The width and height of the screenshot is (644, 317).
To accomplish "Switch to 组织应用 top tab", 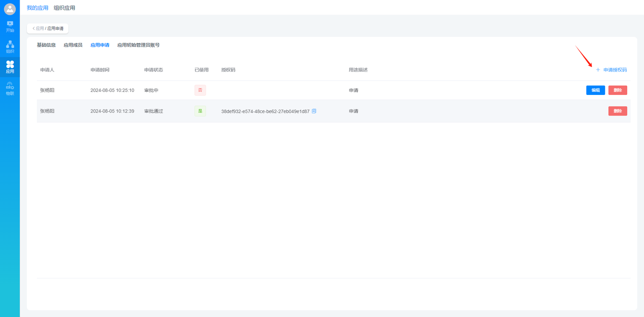I will click(64, 8).
